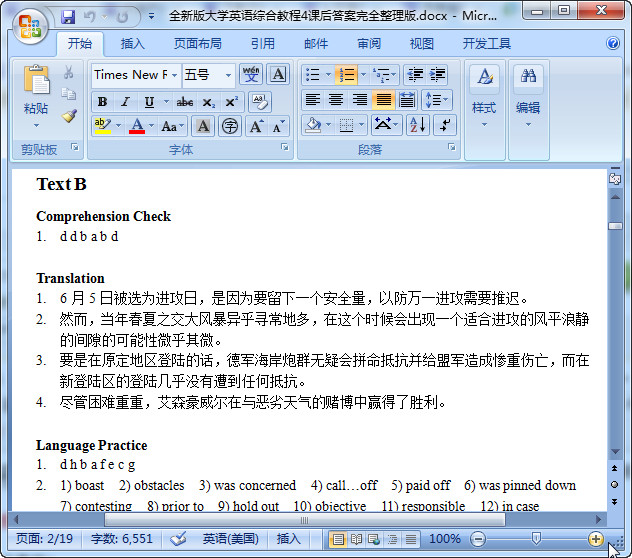Viewport: 632px width, 558px height.
Task: Open Asian Layout menu
Action: click(385, 125)
